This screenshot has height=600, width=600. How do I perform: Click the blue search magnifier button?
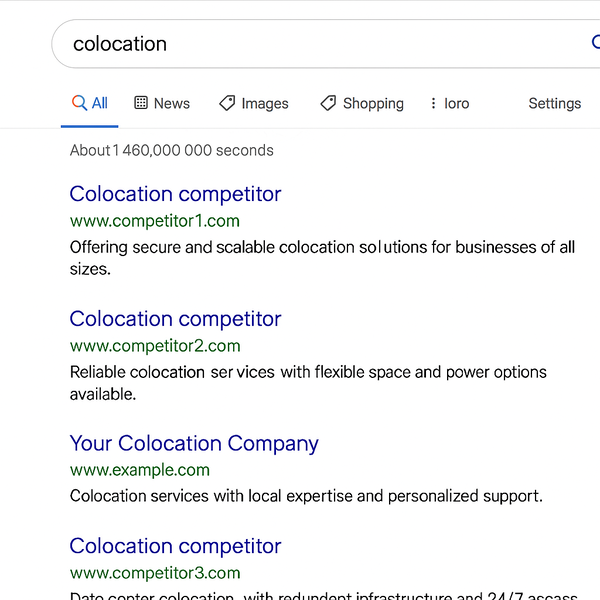click(594, 43)
